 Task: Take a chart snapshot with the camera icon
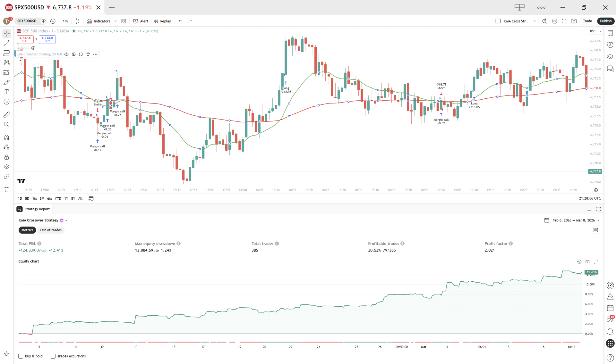point(574,21)
